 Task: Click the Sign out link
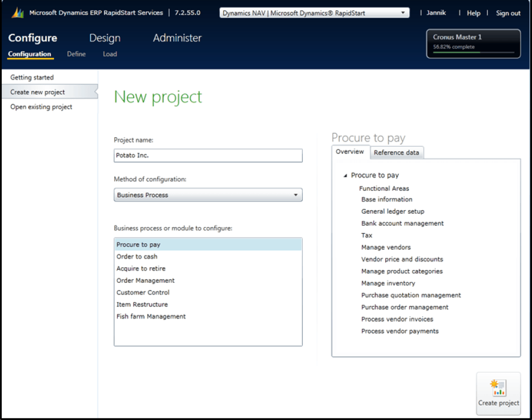click(508, 13)
